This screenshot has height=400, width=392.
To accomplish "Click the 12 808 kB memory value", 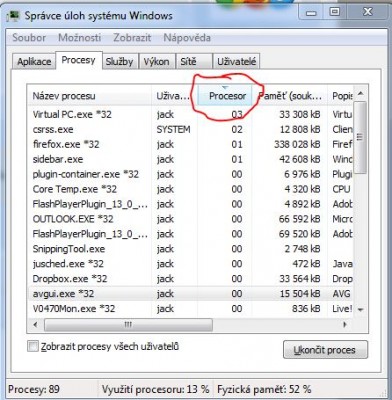I will (299, 129).
